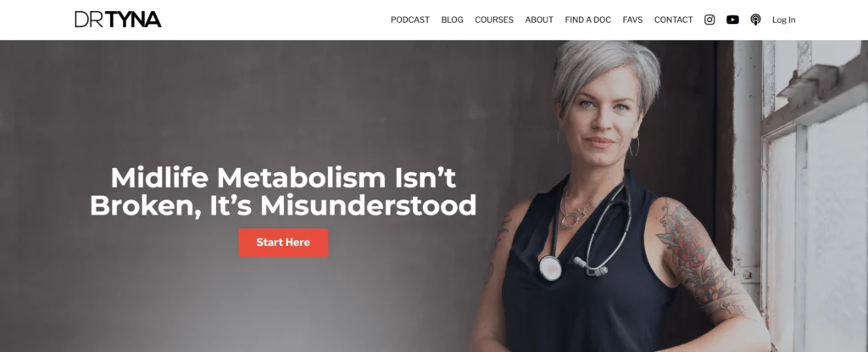Viewport: 868px width, 352px height.
Task: Click the DR TYNA logo
Action: 118,20
